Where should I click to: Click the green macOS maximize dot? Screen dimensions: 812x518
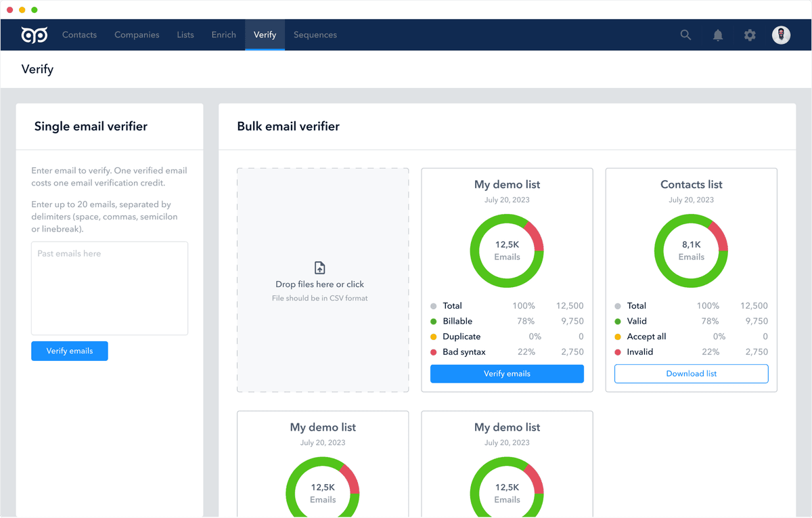(x=35, y=10)
